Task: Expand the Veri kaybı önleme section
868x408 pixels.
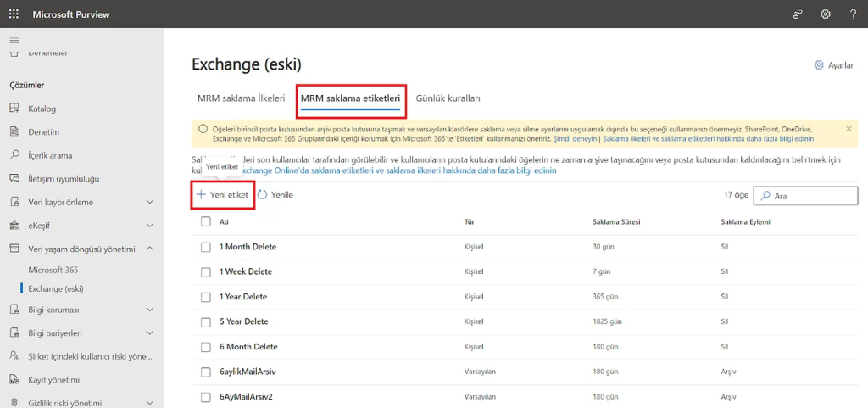Action: tap(150, 202)
